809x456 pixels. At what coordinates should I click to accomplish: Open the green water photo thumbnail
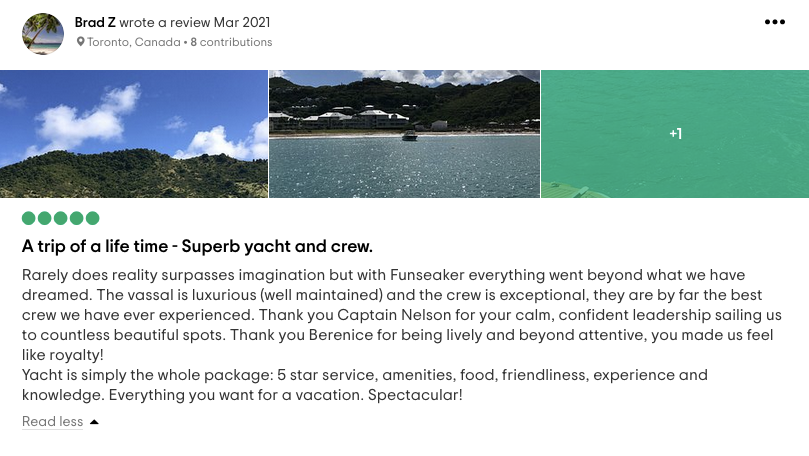tap(675, 134)
